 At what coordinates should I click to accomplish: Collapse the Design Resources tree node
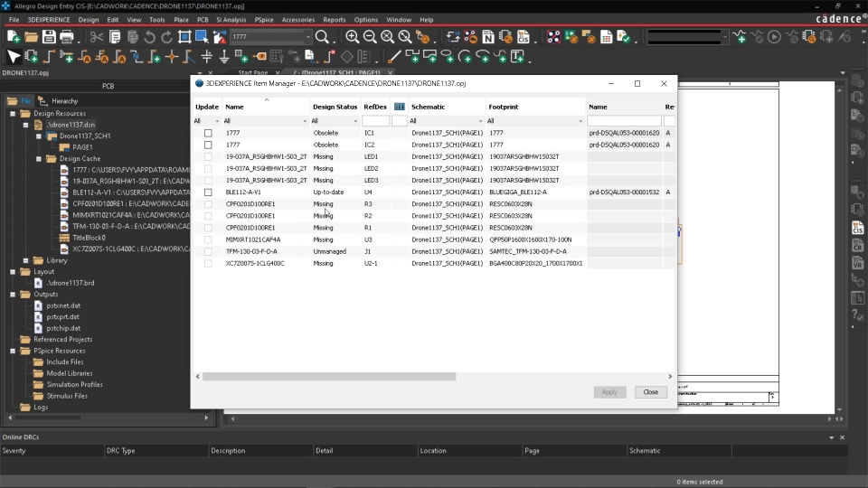tap(13, 114)
